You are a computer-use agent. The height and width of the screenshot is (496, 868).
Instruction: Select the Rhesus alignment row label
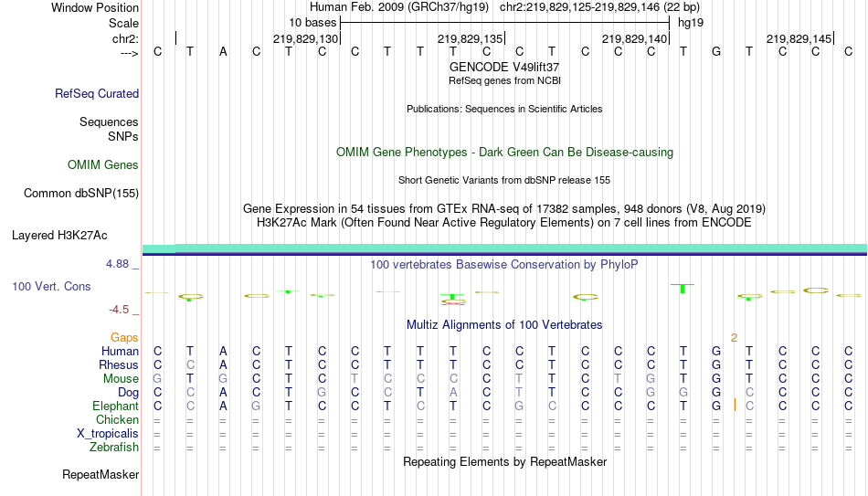coord(118,364)
